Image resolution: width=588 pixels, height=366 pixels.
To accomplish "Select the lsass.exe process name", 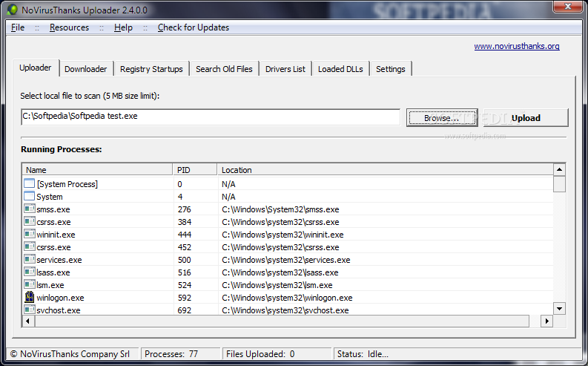I will click(54, 272).
